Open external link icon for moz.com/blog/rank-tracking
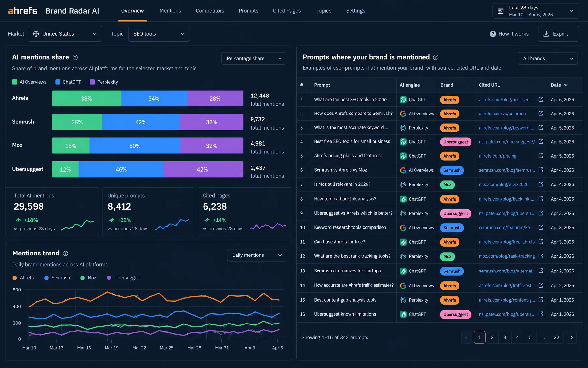588x368 pixels. pyautogui.click(x=541, y=256)
